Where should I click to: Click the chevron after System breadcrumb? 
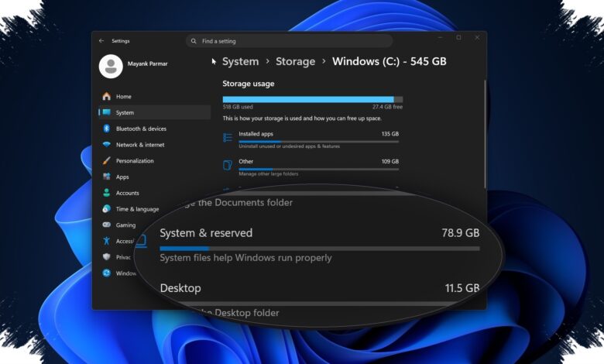(267, 62)
